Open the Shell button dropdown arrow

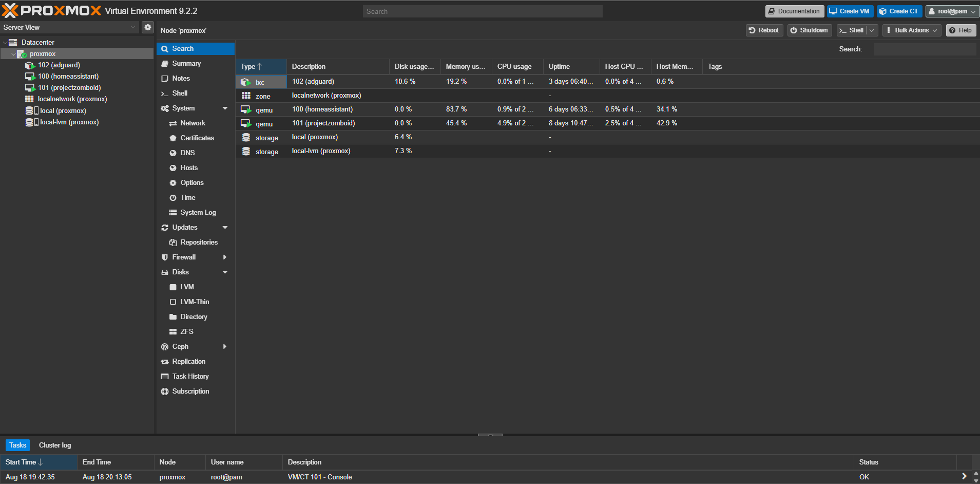click(x=872, y=30)
